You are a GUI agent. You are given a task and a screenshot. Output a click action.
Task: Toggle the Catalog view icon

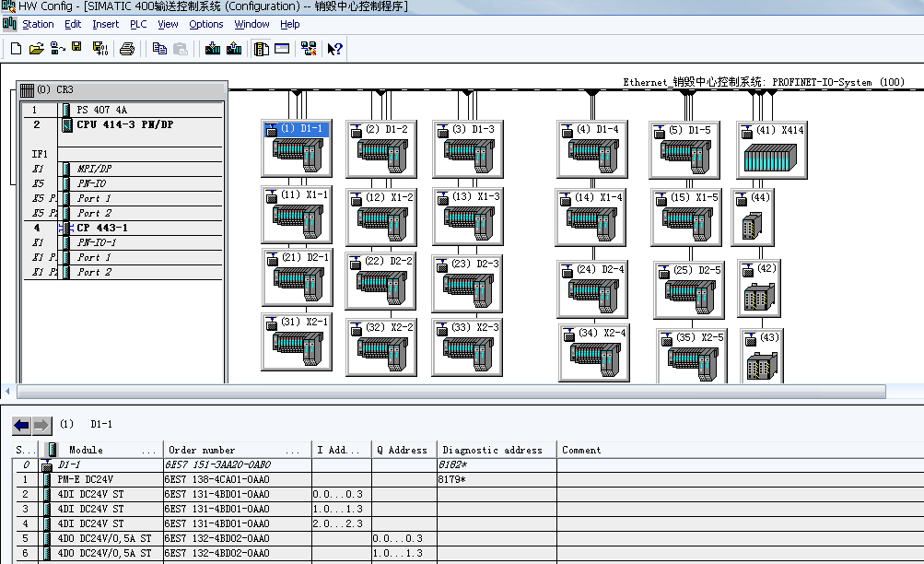[x=261, y=48]
